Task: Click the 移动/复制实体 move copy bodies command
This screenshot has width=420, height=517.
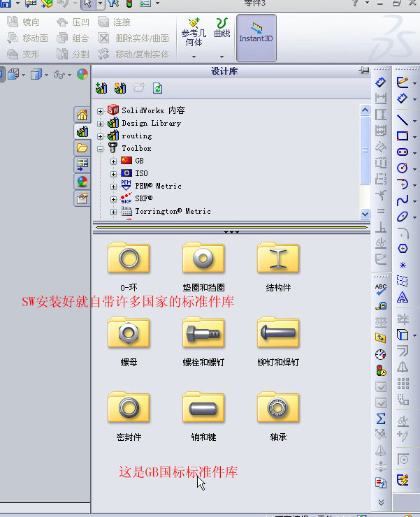Action: (x=133, y=54)
